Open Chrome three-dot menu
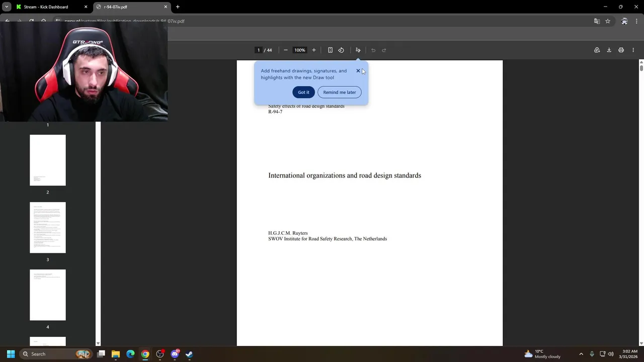Viewport: 644px width, 362px height. pos(637,21)
